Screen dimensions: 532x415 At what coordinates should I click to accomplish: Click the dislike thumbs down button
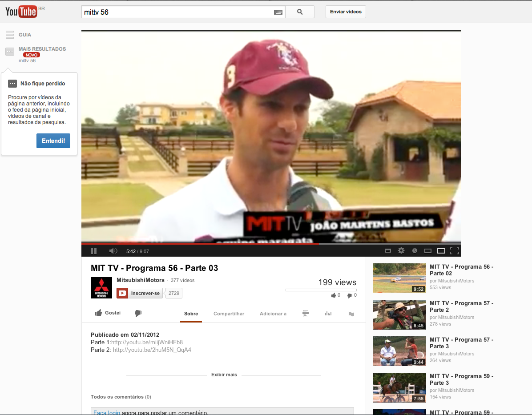(138, 313)
